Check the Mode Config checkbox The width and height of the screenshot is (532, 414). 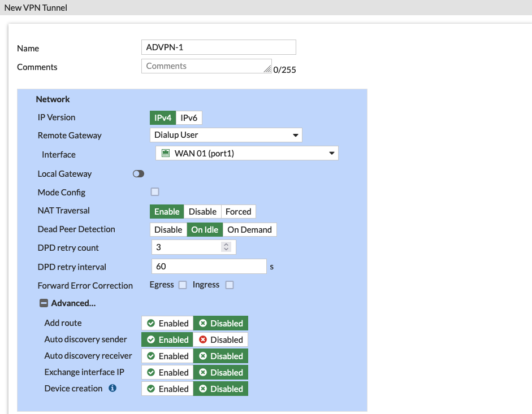click(155, 192)
